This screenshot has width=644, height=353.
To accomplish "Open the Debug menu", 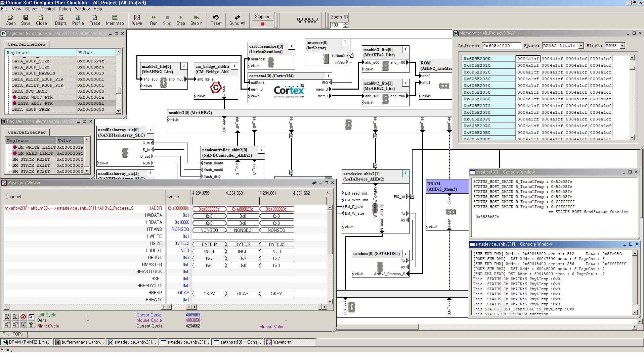I will coord(65,9).
